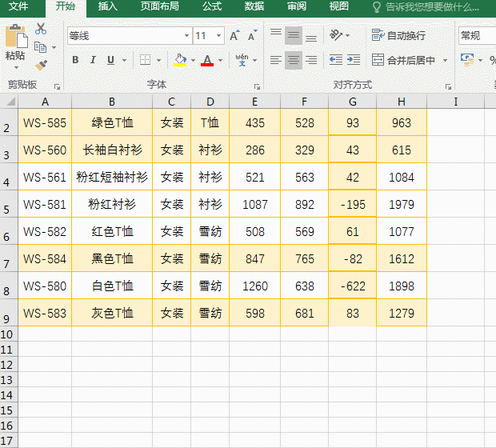Expand the underline style dropdown arrow

point(124,60)
